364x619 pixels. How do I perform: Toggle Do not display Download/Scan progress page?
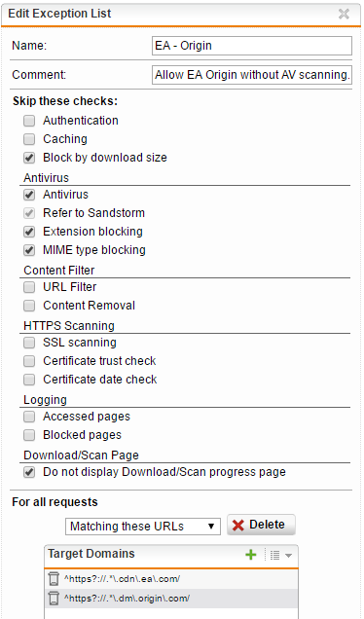click(29, 472)
